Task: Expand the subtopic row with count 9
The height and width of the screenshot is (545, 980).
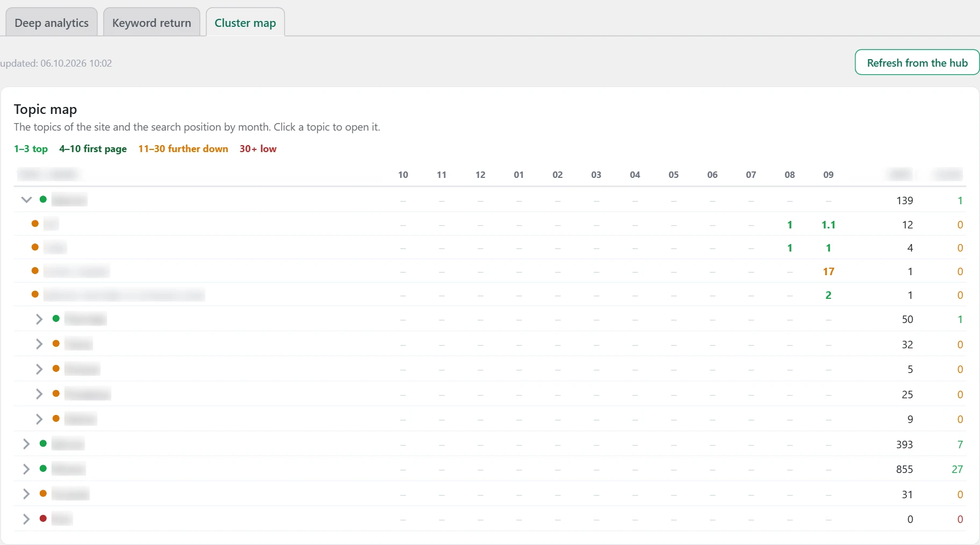Action: click(39, 419)
